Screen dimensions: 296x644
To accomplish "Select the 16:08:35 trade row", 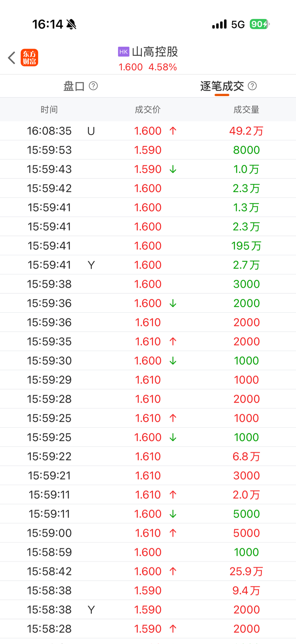I will [x=148, y=131].
